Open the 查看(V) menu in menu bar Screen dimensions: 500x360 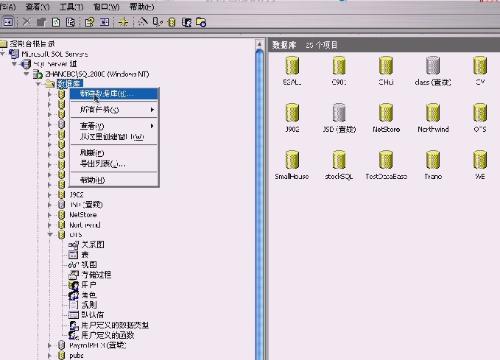pos(37,6)
